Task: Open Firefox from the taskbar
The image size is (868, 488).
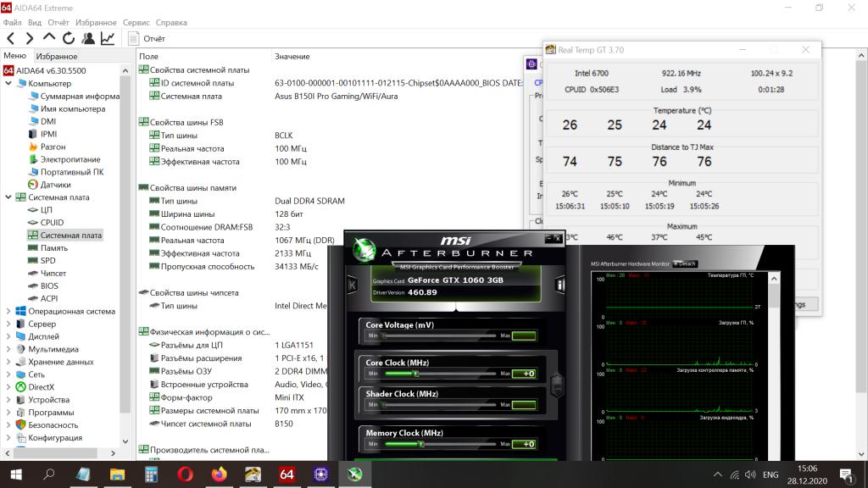Action: coord(220,474)
